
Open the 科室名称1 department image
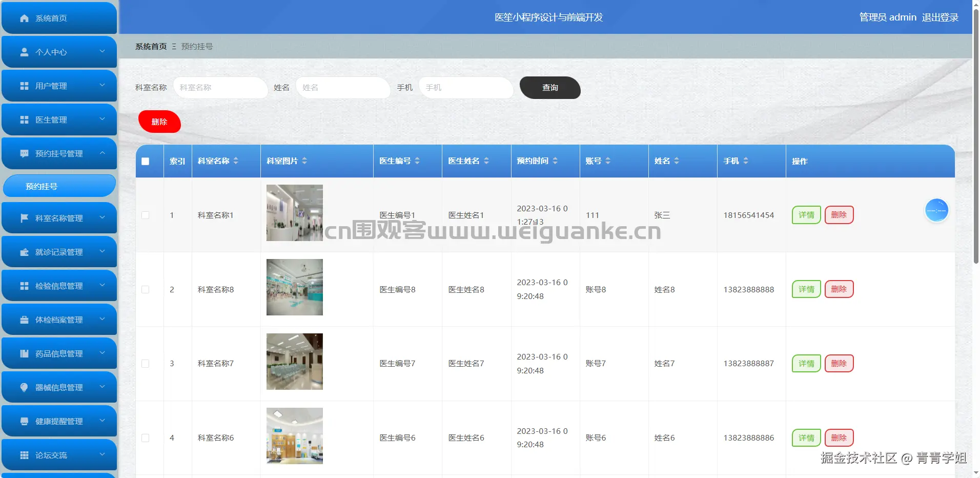pos(295,213)
